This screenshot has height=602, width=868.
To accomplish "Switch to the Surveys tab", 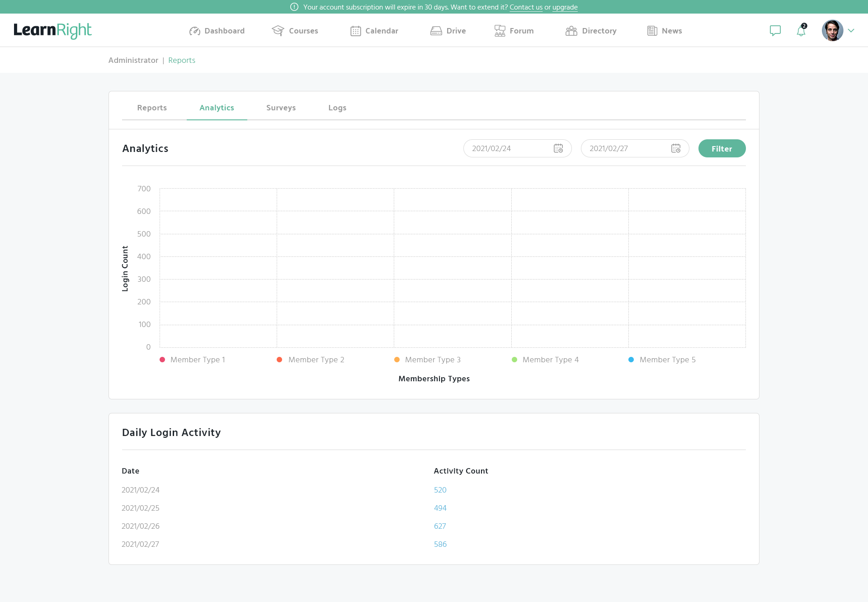I will (281, 108).
